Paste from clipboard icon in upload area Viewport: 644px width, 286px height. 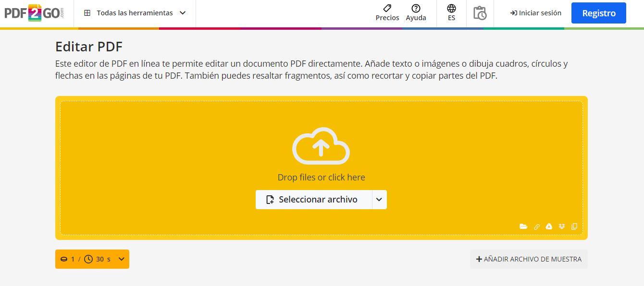pos(574,226)
